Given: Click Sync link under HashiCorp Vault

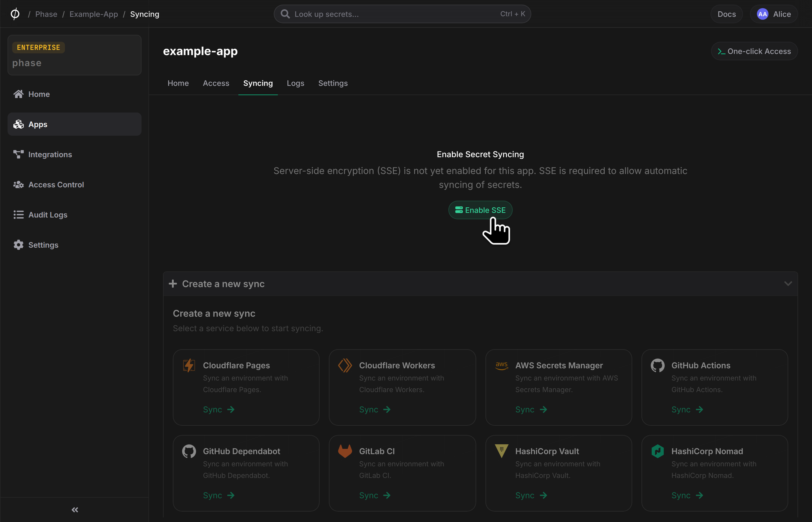Looking at the screenshot, I should [x=531, y=495].
